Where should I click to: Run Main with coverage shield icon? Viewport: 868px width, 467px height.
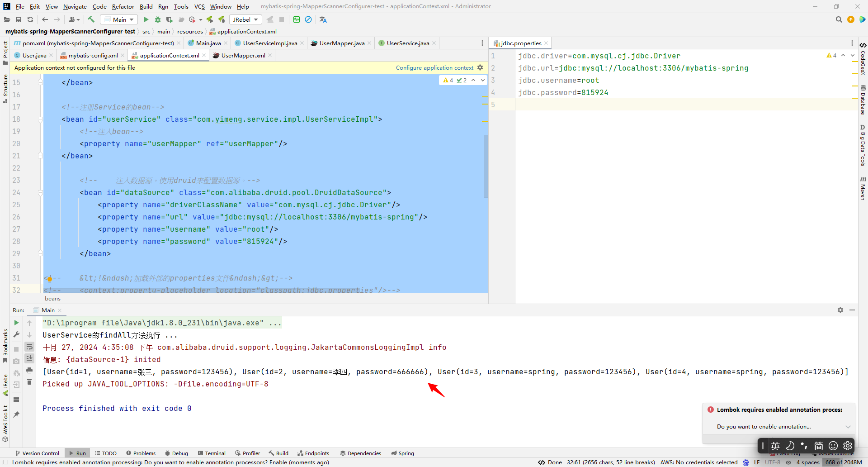tap(170, 19)
